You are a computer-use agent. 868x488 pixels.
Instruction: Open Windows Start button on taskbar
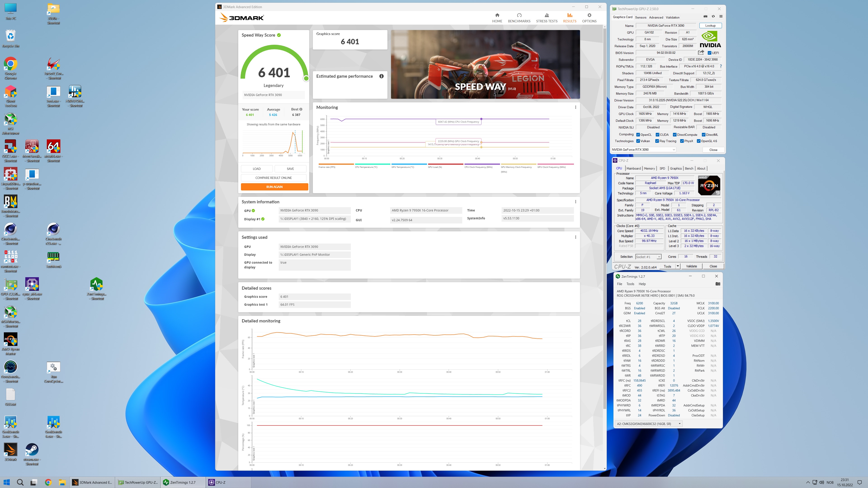click(7, 482)
